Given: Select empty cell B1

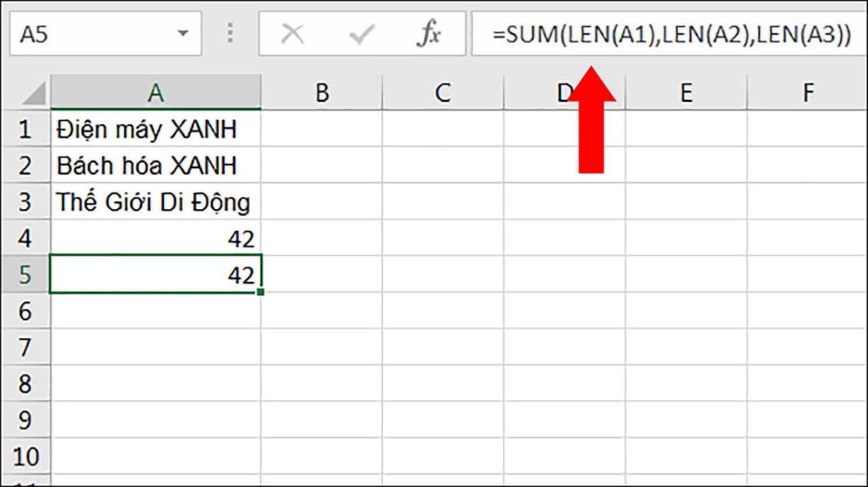Looking at the screenshot, I should tap(322, 128).
